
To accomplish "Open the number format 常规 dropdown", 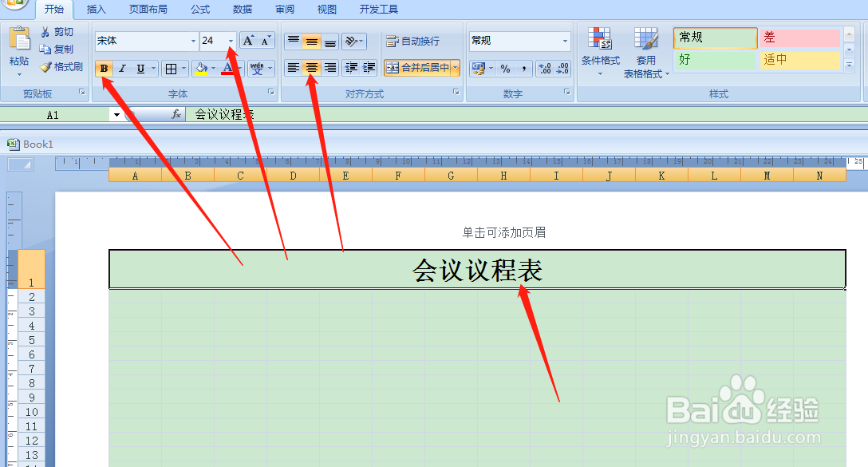I will click(565, 41).
